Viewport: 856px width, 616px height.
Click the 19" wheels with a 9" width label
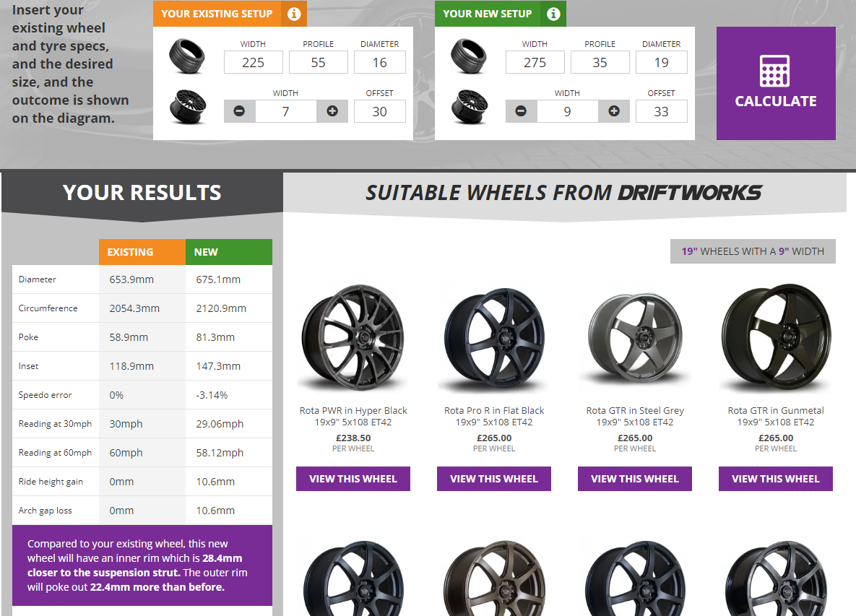click(x=753, y=251)
